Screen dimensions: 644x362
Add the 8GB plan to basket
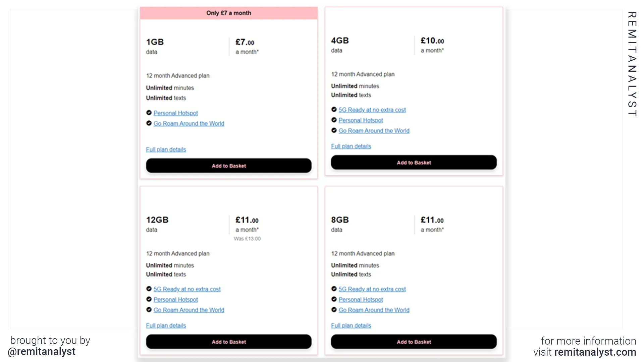(x=414, y=342)
